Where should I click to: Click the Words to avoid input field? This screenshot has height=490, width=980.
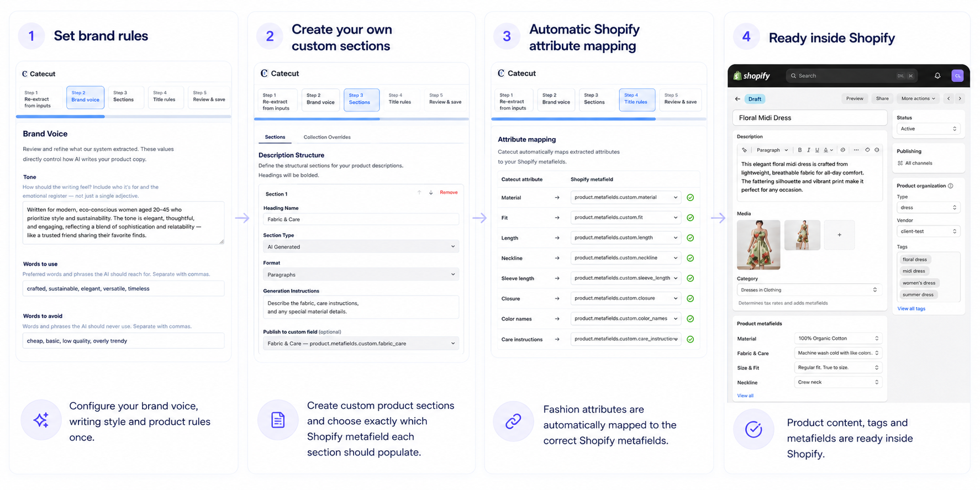[x=123, y=341]
